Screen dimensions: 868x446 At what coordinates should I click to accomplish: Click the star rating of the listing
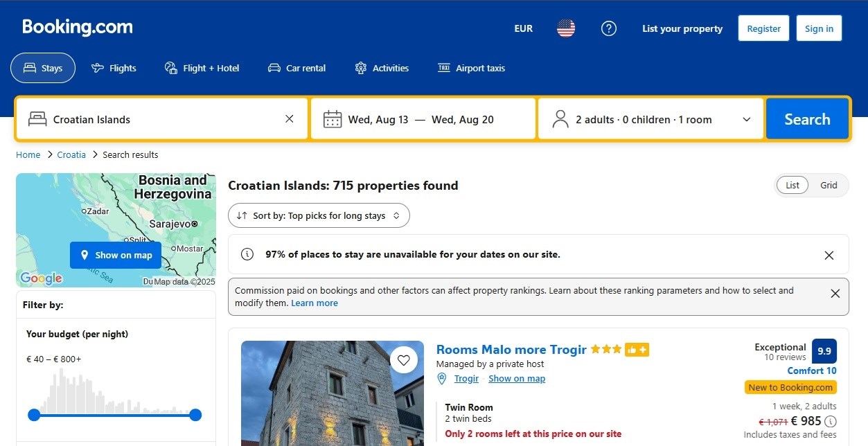click(605, 350)
